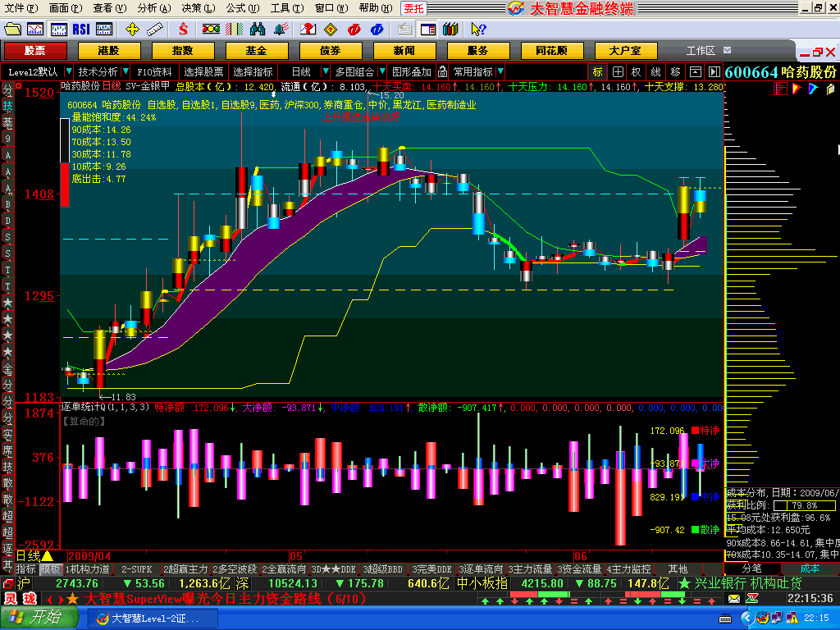Viewport: 840px width, 630px height.
Task: Open the 分析(A) menu
Action: pos(154,8)
